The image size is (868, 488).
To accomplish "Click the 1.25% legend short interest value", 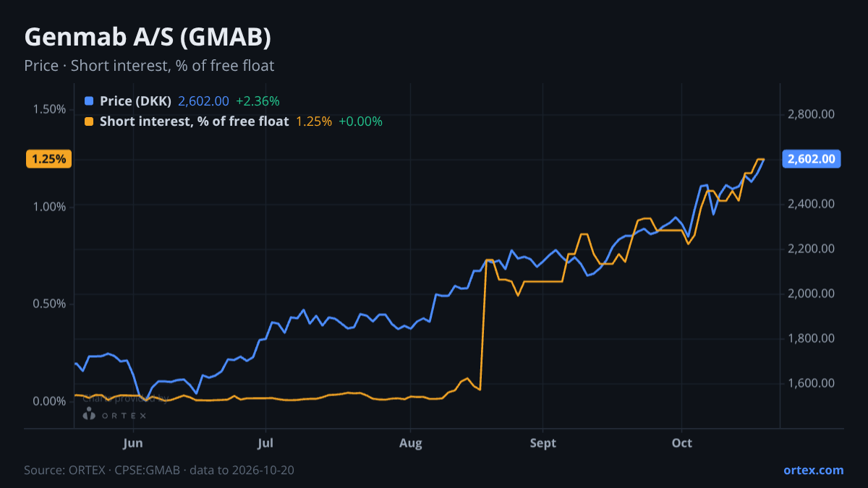I will (314, 121).
